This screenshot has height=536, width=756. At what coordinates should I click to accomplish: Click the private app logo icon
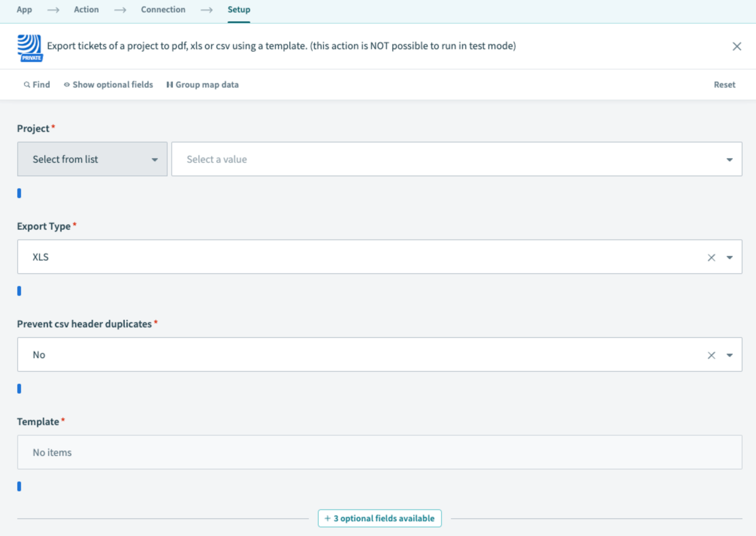[30, 47]
